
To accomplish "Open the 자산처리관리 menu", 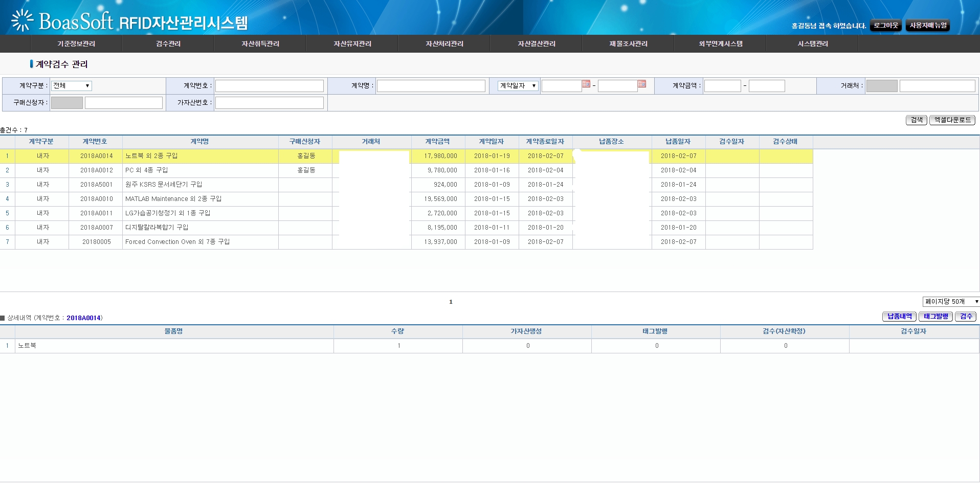I will (x=444, y=43).
